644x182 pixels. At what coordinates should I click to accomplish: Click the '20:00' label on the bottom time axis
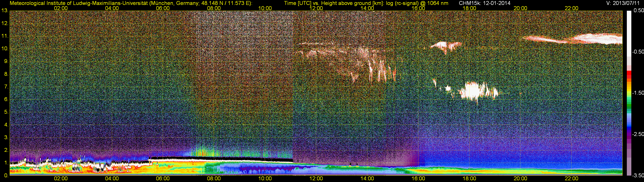521,179
